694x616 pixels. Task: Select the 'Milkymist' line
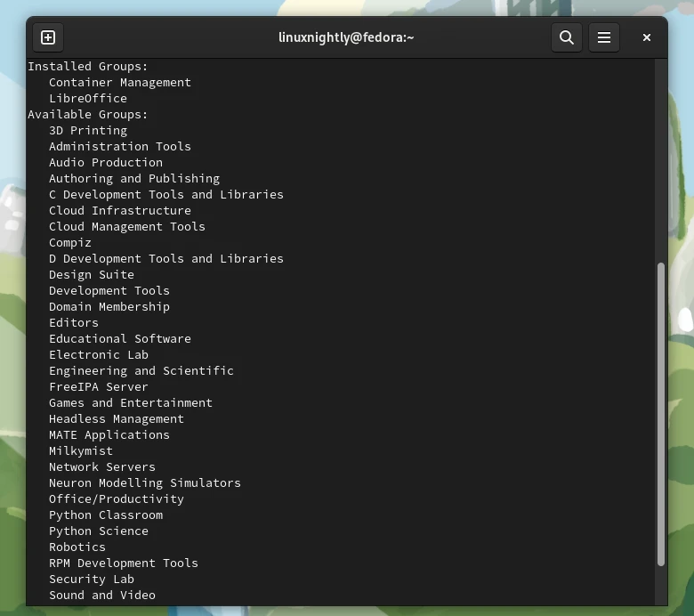81,450
